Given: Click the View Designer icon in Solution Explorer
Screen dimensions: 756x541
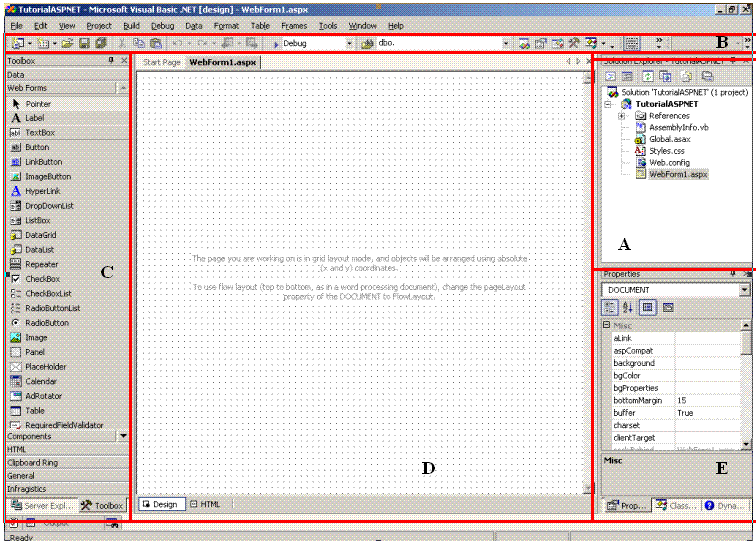Looking at the screenshot, I should point(627,76).
